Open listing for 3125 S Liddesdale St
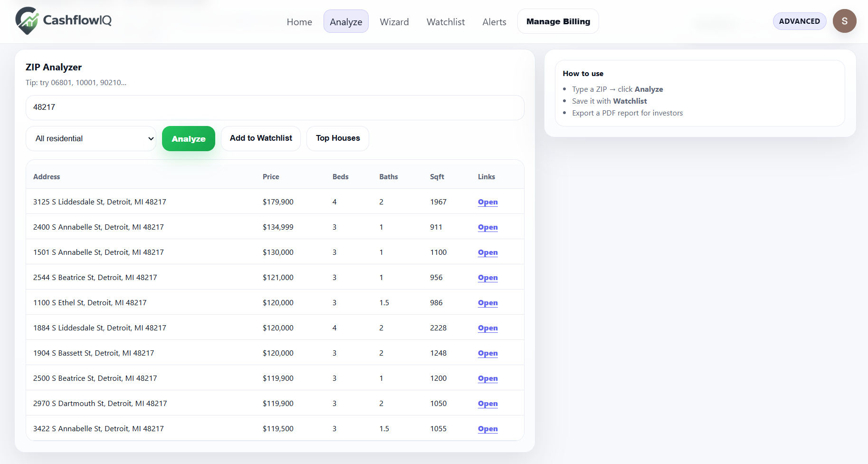This screenshot has width=868, height=464. 487,202
